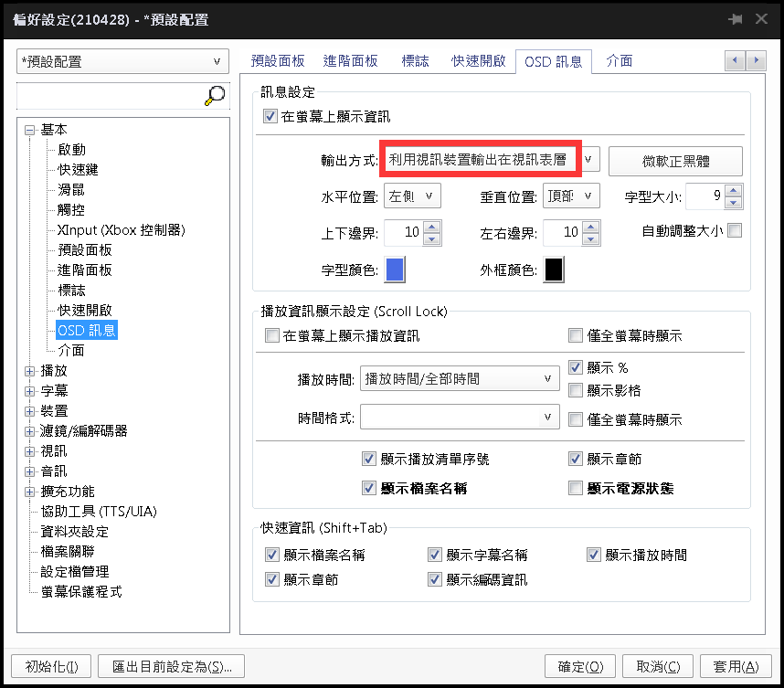Viewport: 784px width, 688px height.
Task: Select 資料夾設定 tree item
Action: (75, 531)
